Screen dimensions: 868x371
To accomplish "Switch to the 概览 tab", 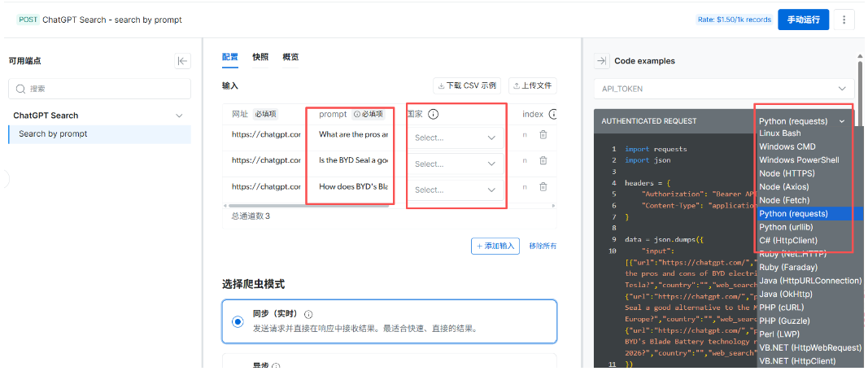I will tap(290, 57).
